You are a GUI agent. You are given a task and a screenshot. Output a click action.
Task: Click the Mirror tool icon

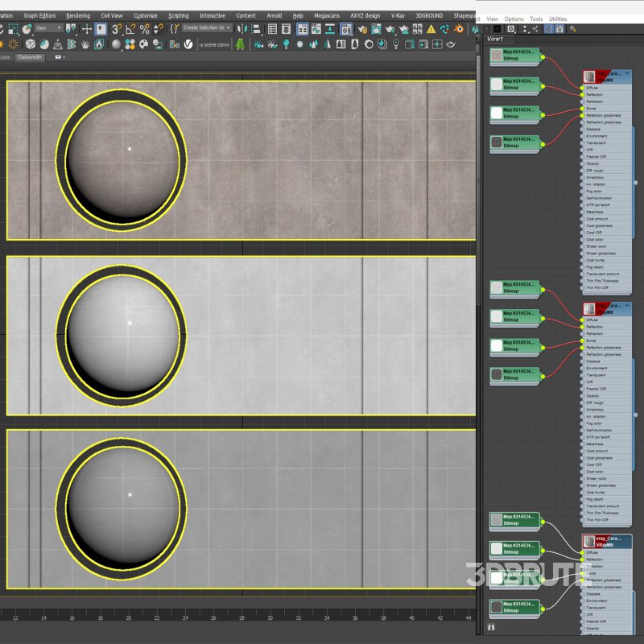coord(243,28)
